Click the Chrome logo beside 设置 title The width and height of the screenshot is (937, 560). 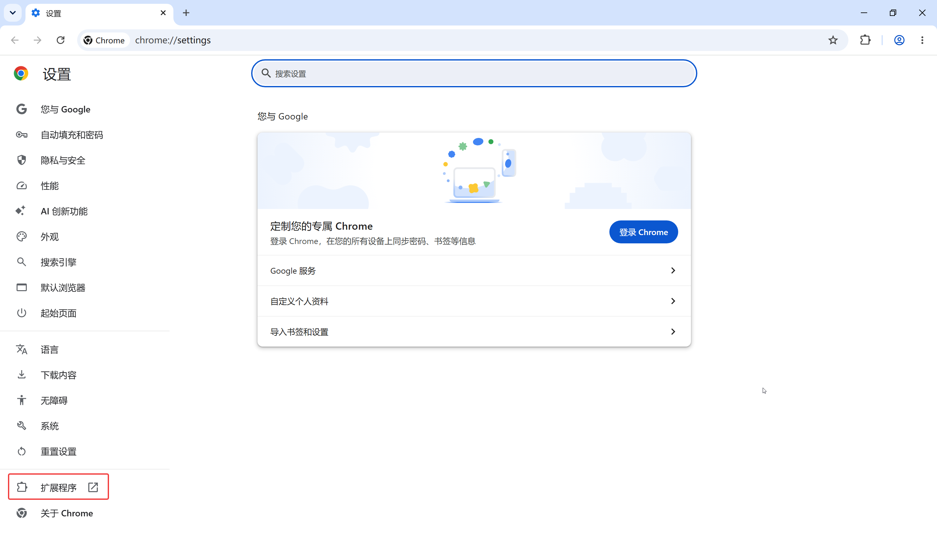pyautogui.click(x=21, y=74)
